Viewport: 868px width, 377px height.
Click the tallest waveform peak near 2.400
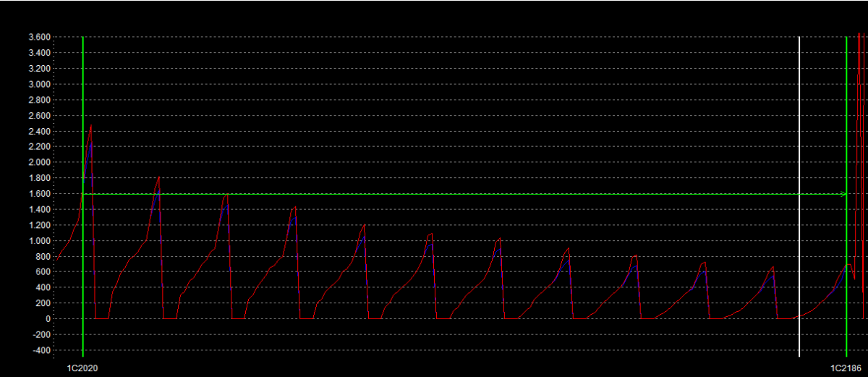tap(91, 126)
